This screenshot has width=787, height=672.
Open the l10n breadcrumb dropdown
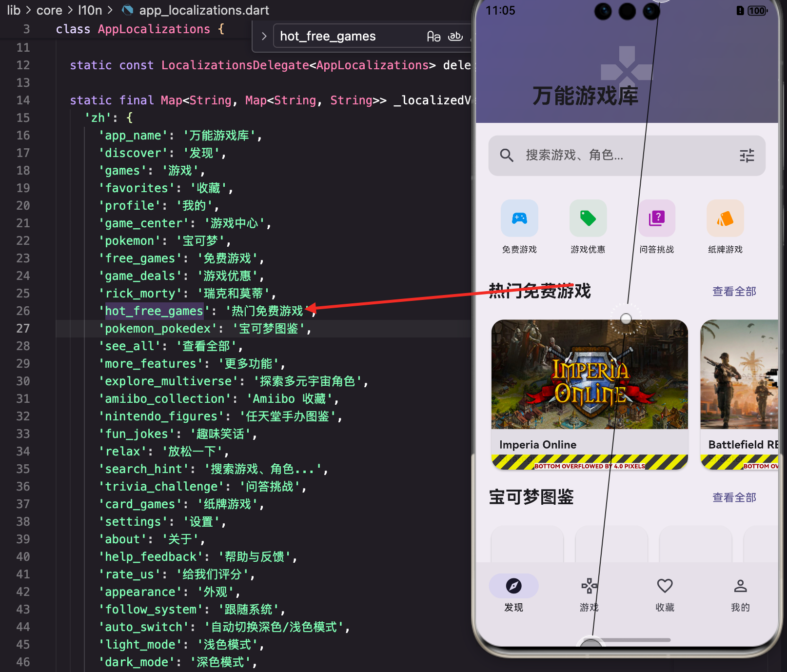pos(90,10)
